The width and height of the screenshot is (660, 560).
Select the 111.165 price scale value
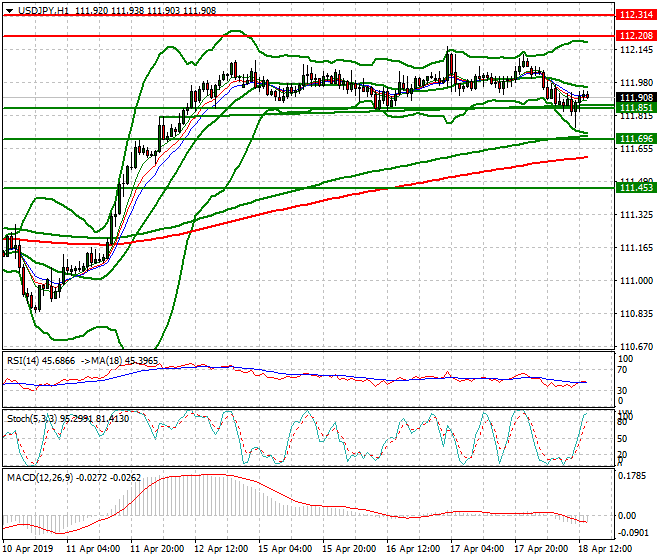point(636,248)
